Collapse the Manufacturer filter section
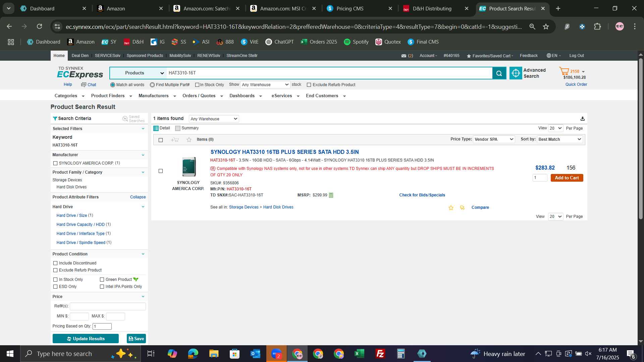 coord(143,155)
